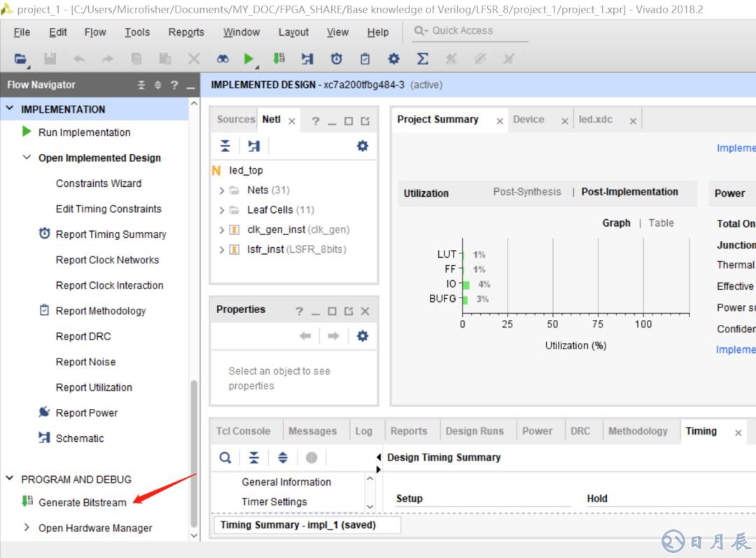Open Netlist panel settings gear

click(362, 146)
